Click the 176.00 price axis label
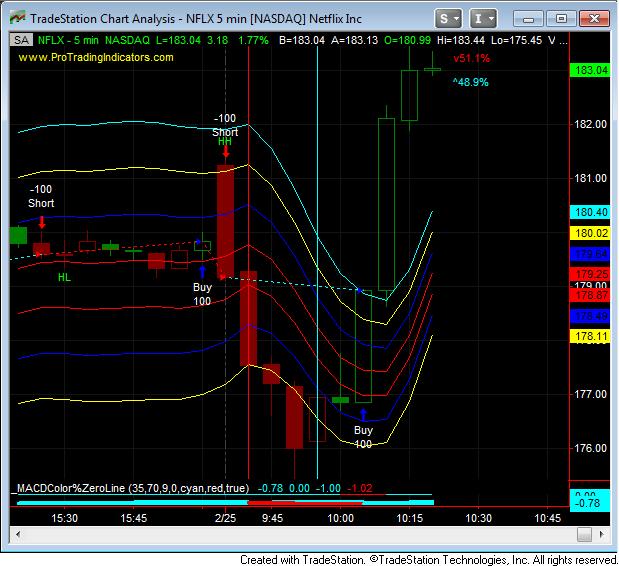This screenshot has width=619, height=566. pos(591,448)
